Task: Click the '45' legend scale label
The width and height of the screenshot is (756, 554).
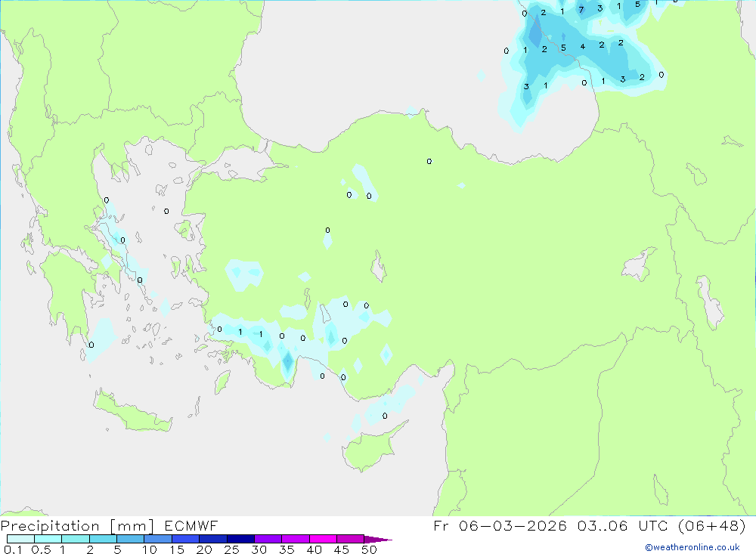Action: coord(342,549)
